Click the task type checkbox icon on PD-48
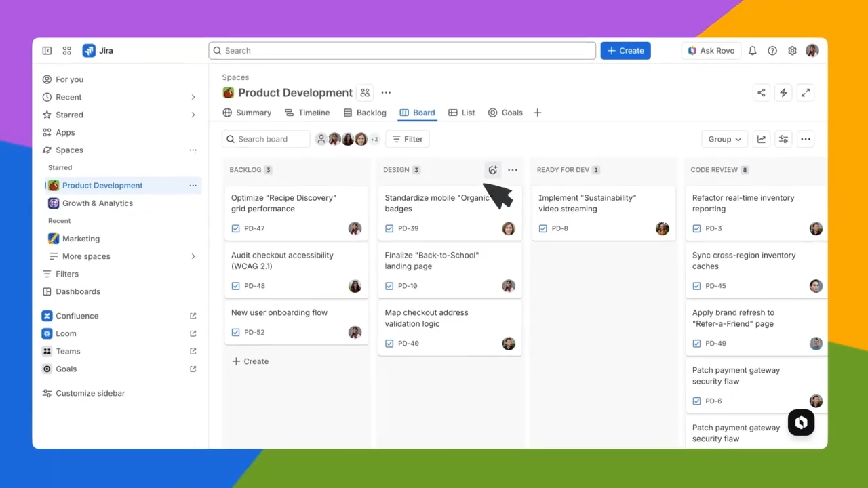Viewport: 868px width, 488px height. (235, 286)
